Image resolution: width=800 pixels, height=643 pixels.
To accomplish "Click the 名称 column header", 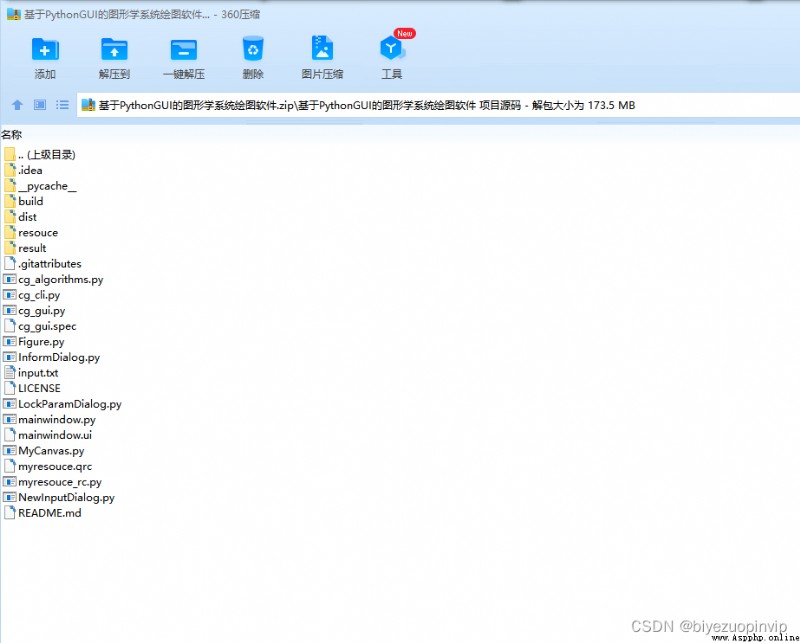I will 11,135.
